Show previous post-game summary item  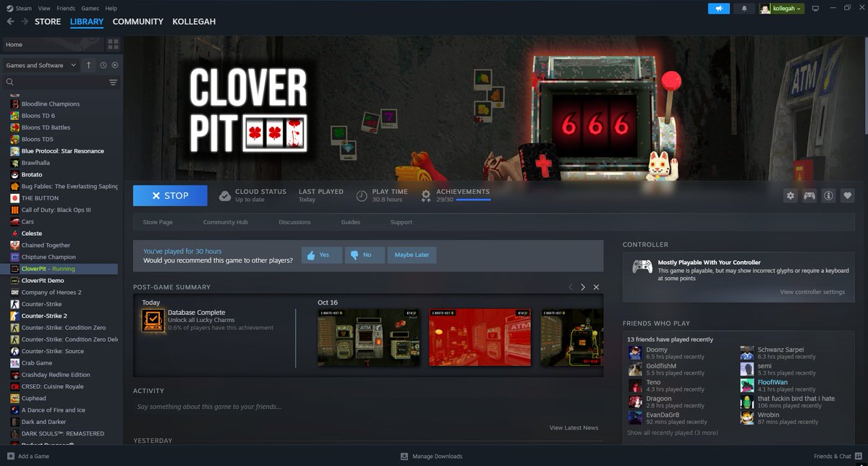(570, 287)
